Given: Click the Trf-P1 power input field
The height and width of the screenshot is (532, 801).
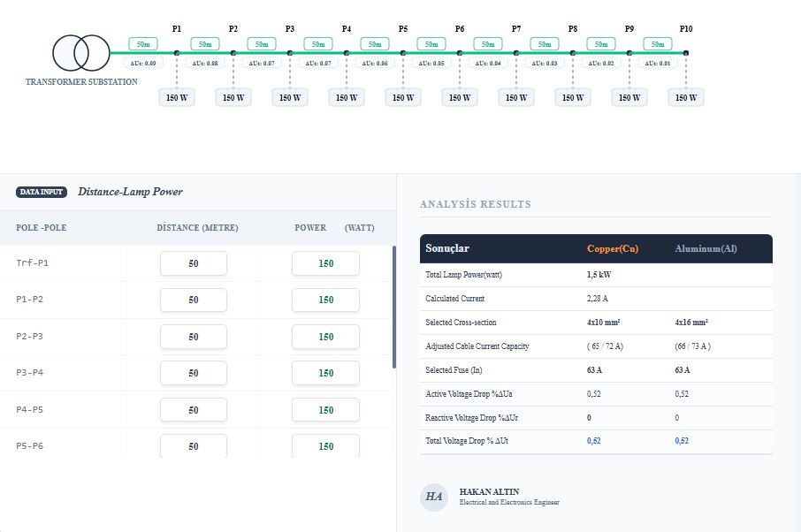Looking at the screenshot, I should pyautogui.click(x=325, y=263).
